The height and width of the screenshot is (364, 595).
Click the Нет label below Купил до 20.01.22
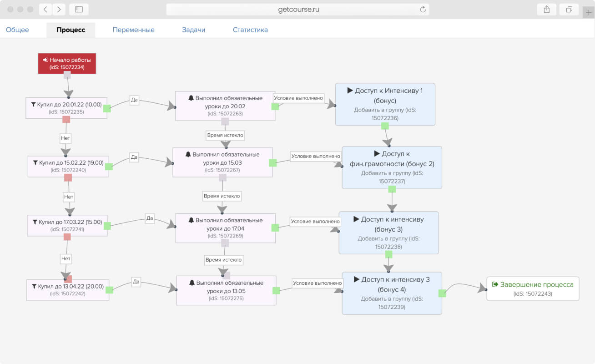tap(66, 137)
